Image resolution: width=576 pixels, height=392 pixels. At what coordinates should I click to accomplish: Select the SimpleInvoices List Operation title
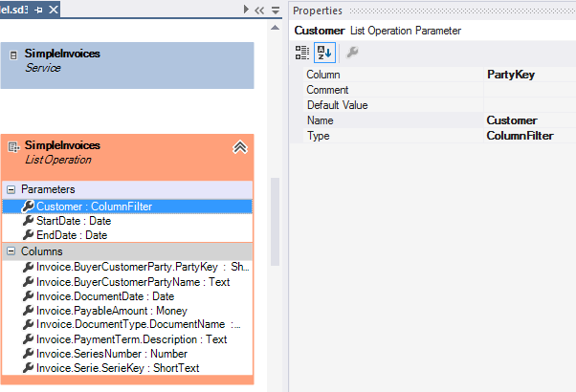tap(62, 145)
